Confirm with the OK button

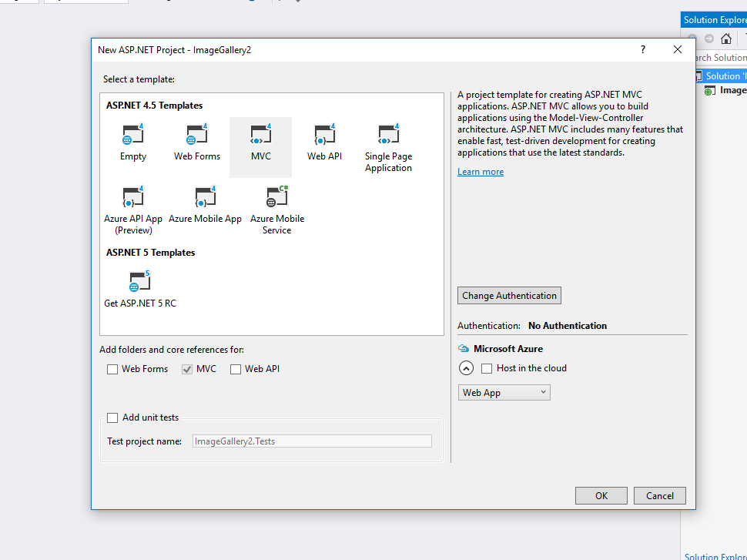tap(601, 495)
